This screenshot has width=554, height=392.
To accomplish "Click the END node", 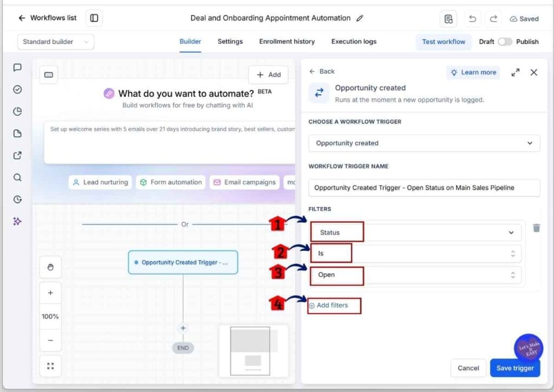I will tap(183, 348).
